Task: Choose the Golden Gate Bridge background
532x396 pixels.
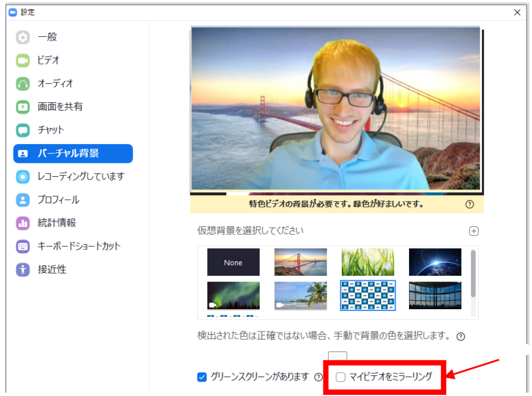Action: 301,262
